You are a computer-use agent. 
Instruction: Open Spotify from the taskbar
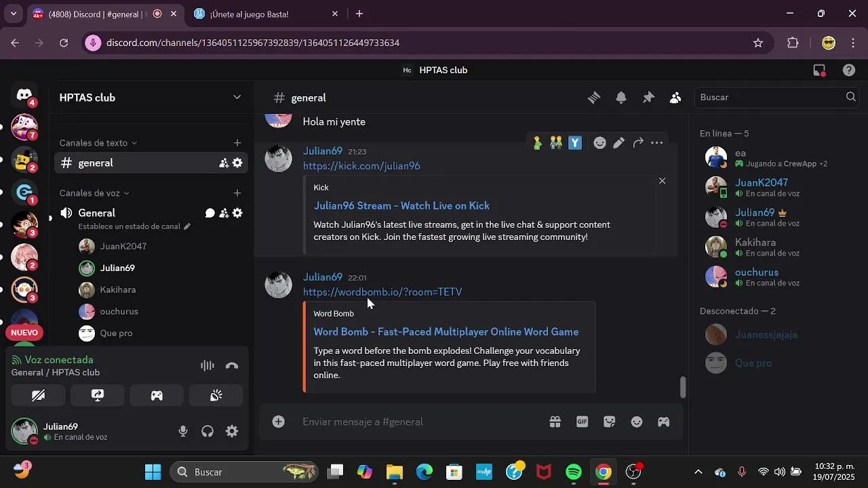click(574, 472)
